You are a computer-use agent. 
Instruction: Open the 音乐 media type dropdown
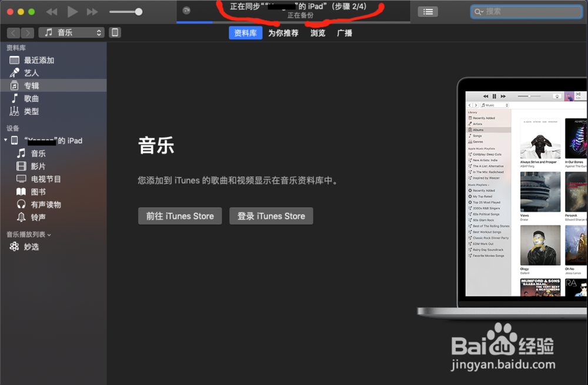(71, 32)
